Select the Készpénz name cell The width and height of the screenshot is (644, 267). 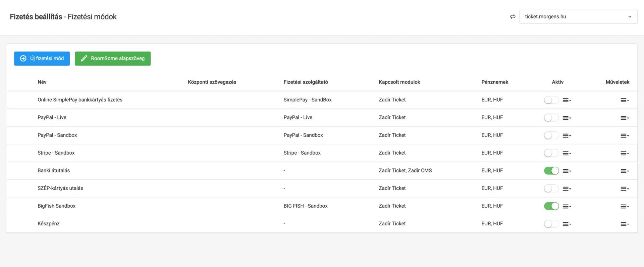[49, 224]
